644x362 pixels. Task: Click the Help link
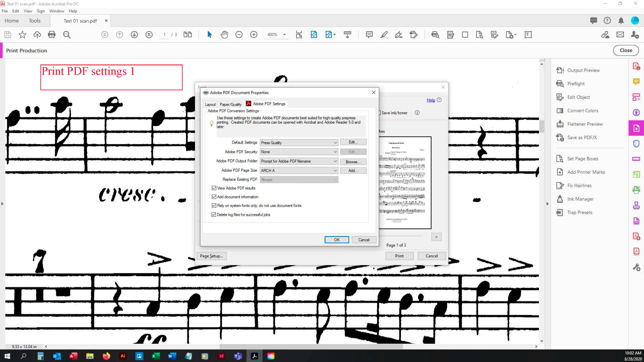(x=430, y=100)
